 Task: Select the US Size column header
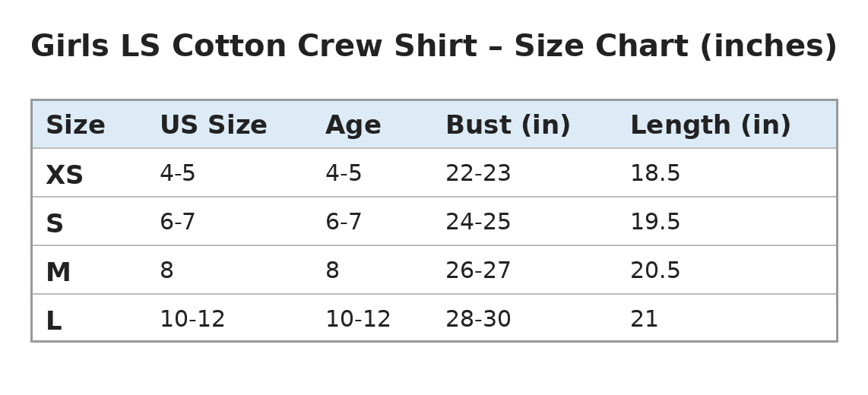[x=213, y=125]
